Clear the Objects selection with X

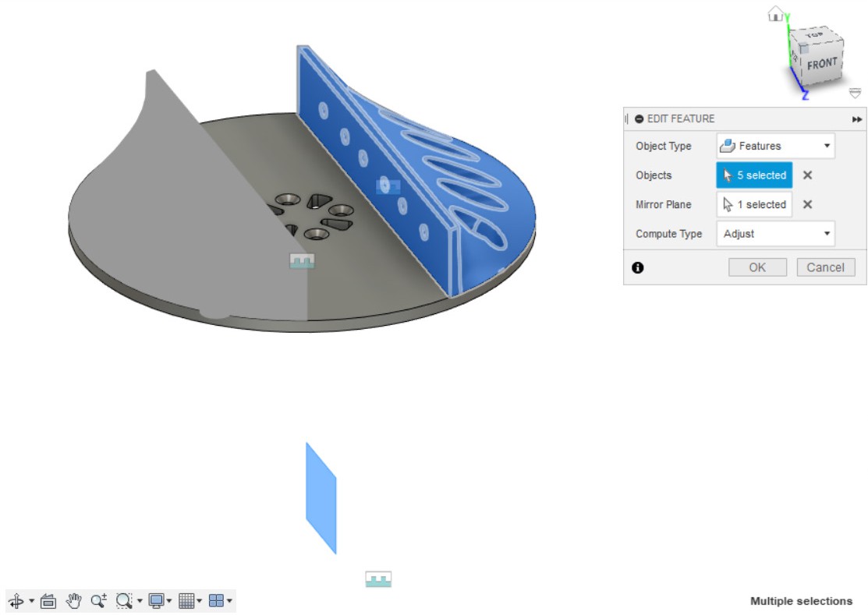tap(808, 175)
